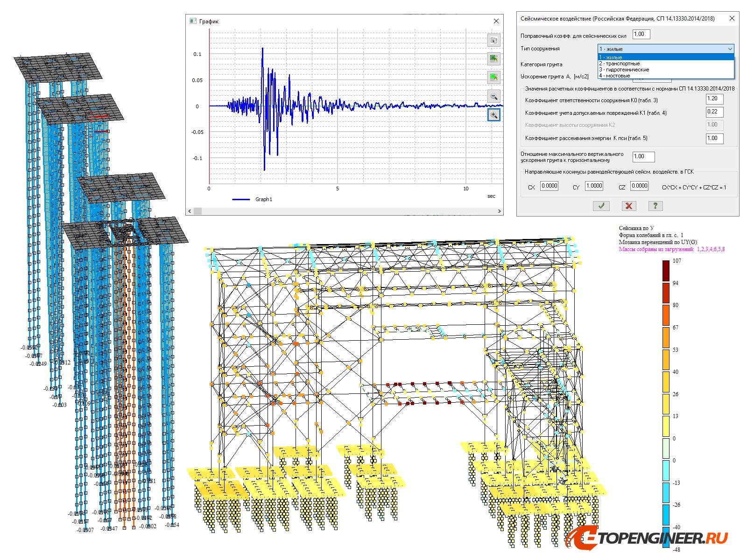Edit the CY direction cosine field
This screenshot has width=747, height=560.
click(x=594, y=186)
